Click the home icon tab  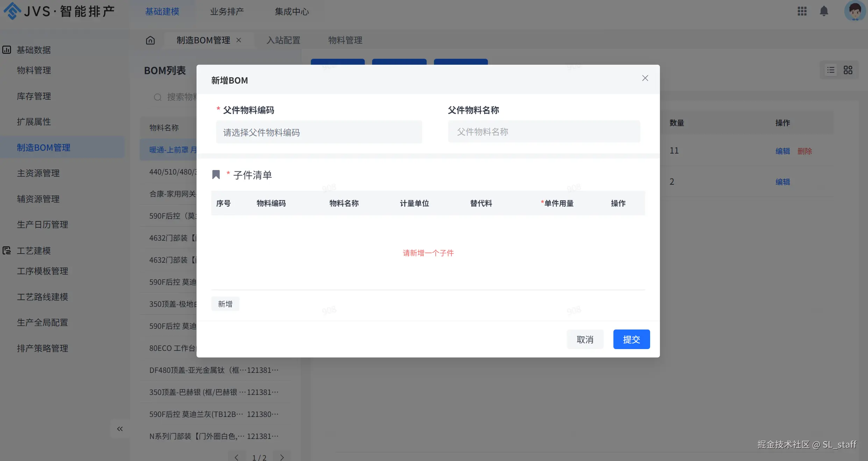pyautogui.click(x=150, y=40)
